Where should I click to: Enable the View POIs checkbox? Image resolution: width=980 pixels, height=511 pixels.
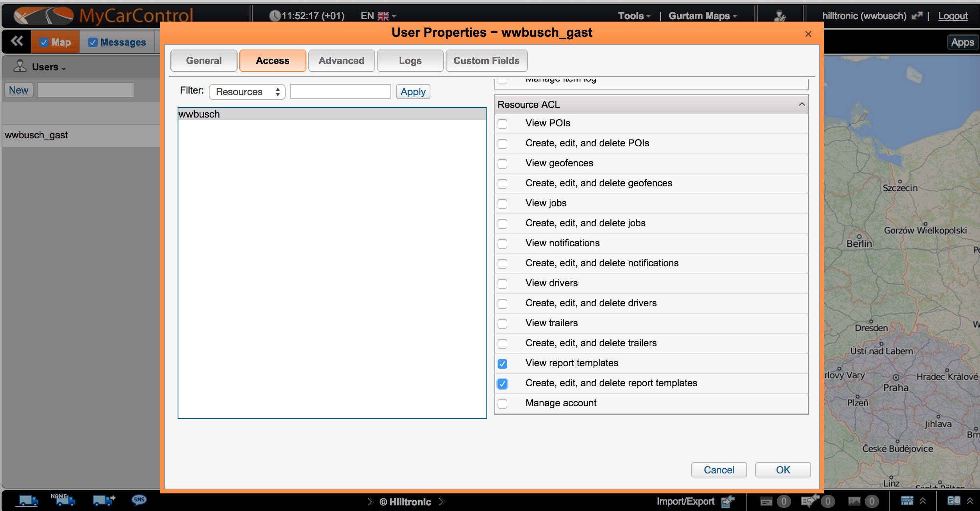point(502,124)
